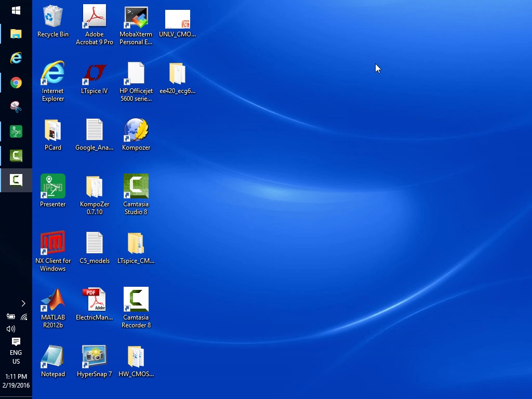Click the C5_models text file
Screen dimensions: 532x399
pyautogui.click(x=95, y=244)
